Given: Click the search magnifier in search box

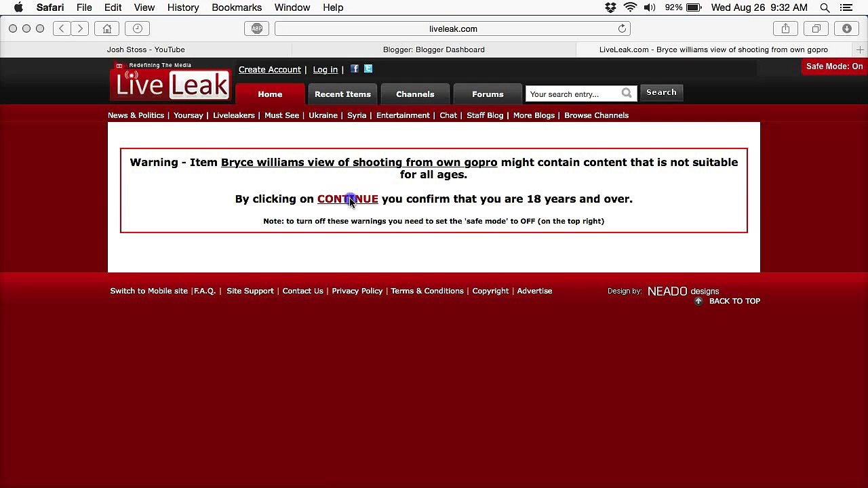Looking at the screenshot, I should tap(627, 94).
